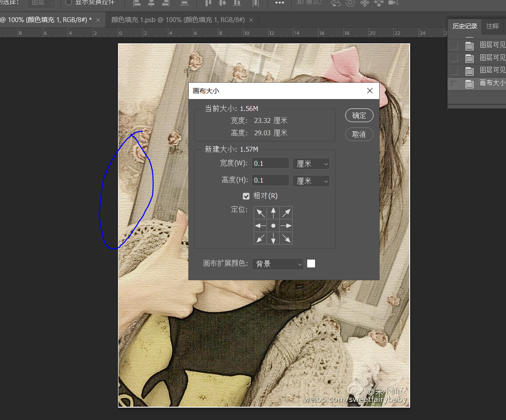This screenshot has width=506, height=420.
Task: Close the 颜色填充 1.psb document tab
Action: (251, 20)
